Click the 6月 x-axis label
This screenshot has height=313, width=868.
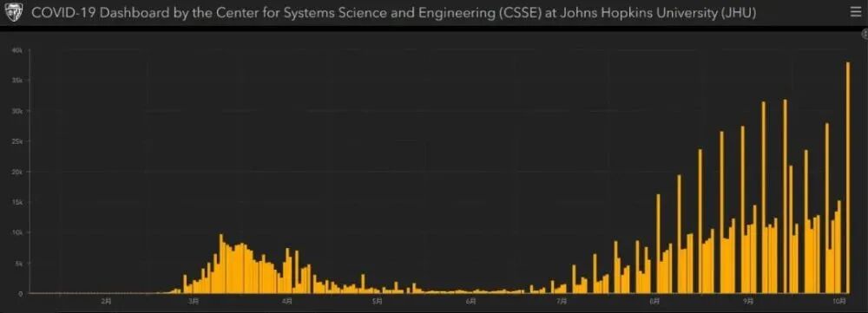tap(470, 302)
